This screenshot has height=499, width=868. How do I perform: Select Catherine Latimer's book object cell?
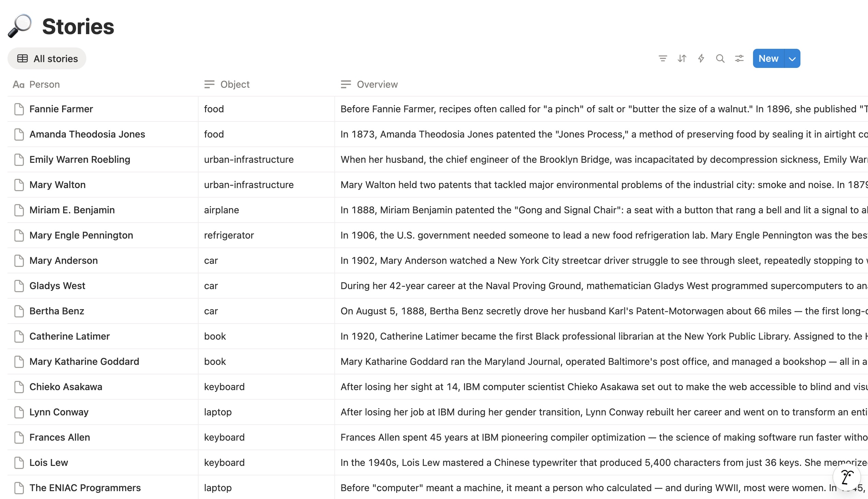point(266,337)
